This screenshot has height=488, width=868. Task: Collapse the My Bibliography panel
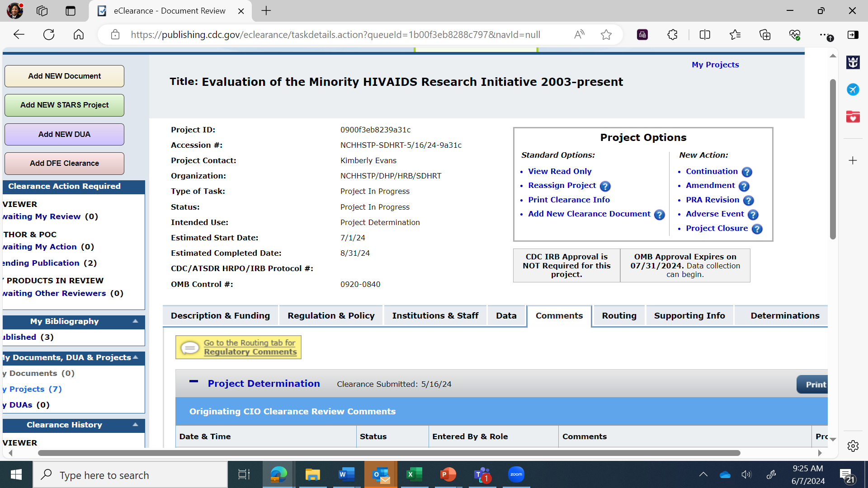[x=135, y=321]
